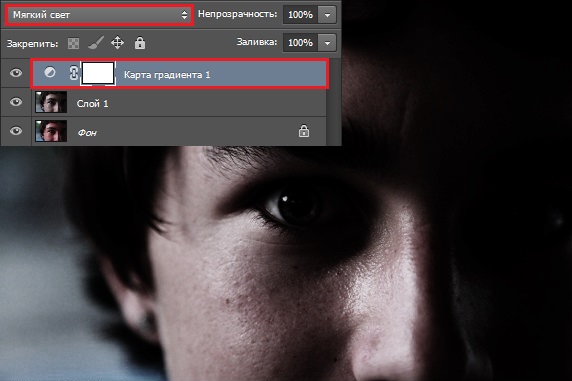572x381 pixels.
Task: Toggle lock position move icon
Action: tap(117, 43)
